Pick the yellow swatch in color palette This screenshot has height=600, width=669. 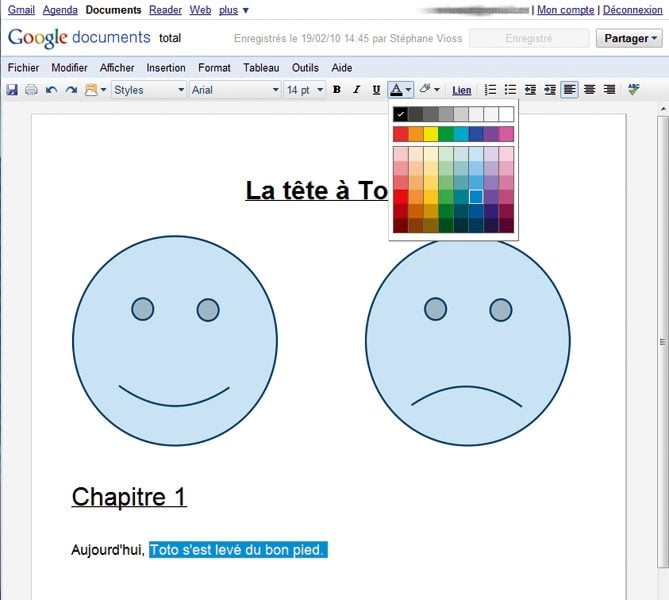point(431,134)
